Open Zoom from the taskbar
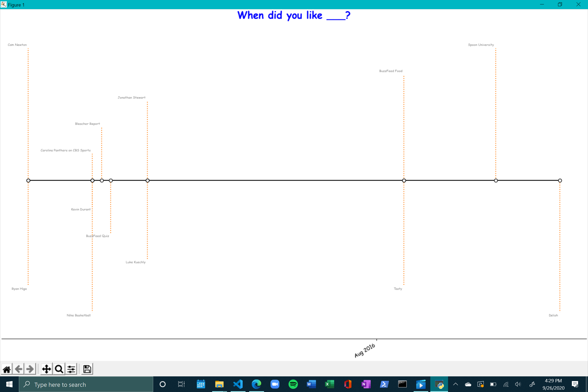The width and height of the screenshot is (588, 392). (x=275, y=384)
